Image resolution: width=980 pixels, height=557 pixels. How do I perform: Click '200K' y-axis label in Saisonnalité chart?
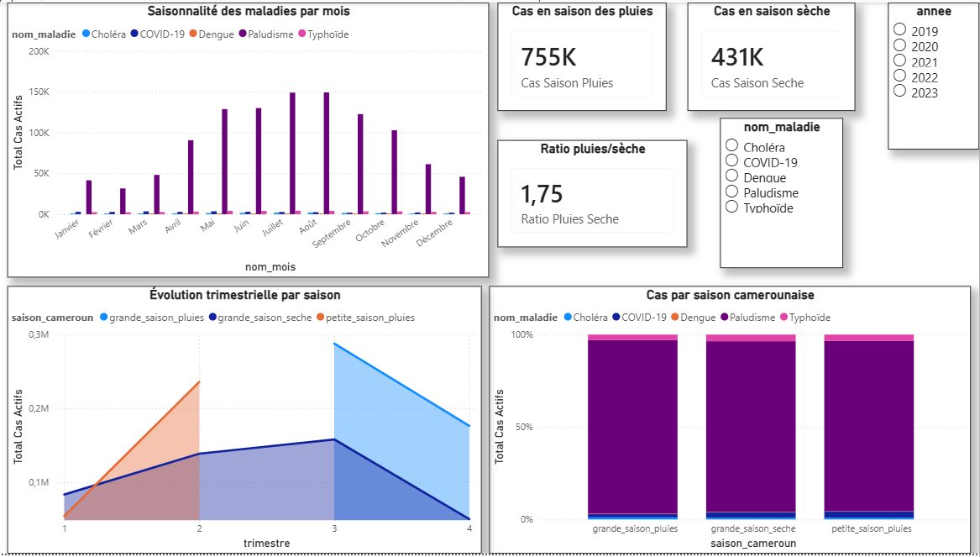pyautogui.click(x=39, y=51)
